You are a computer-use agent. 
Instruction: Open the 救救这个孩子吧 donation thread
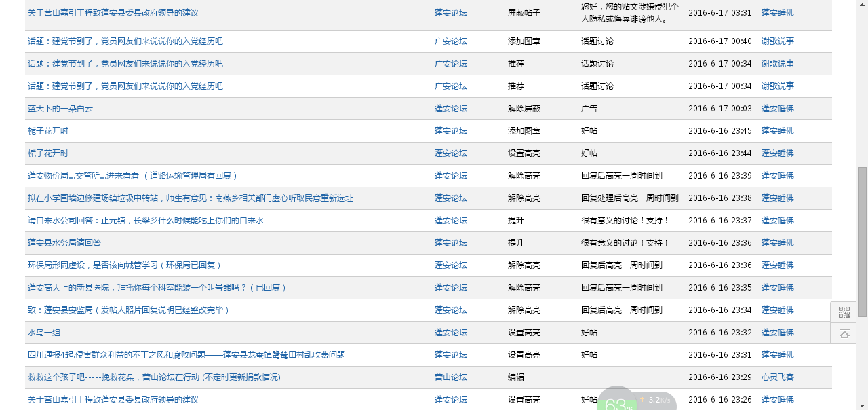(154, 377)
